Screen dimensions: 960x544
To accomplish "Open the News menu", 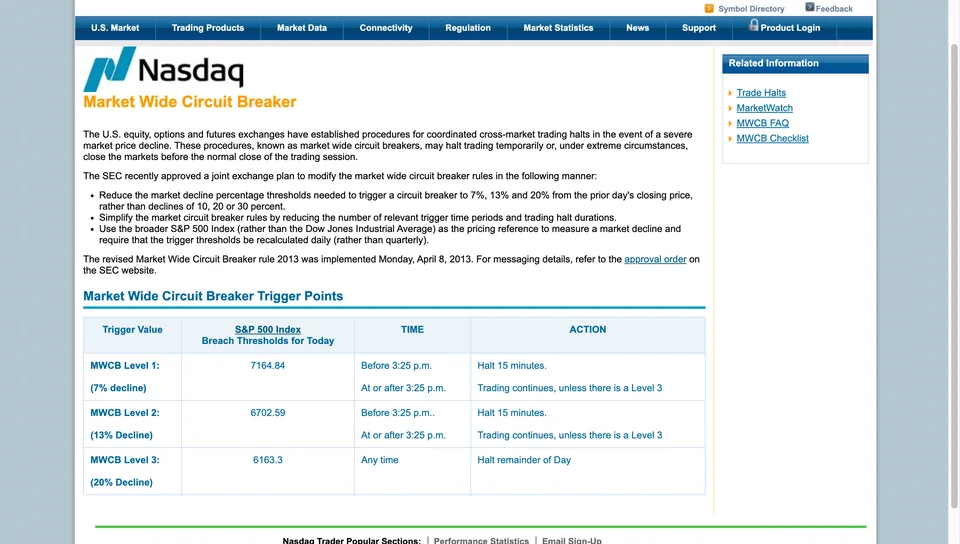I will click(637, 28).
